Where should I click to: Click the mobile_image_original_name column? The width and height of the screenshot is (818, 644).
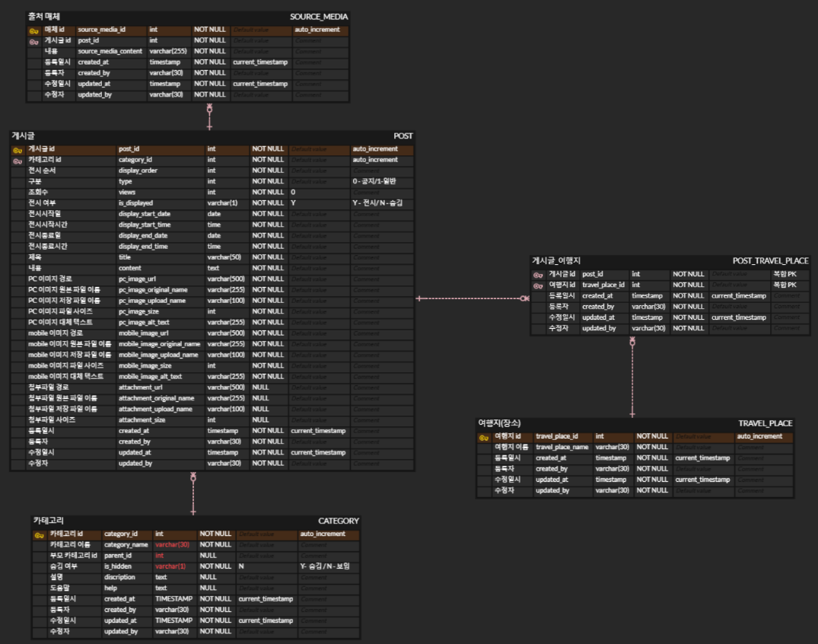(x=159, y=344)
